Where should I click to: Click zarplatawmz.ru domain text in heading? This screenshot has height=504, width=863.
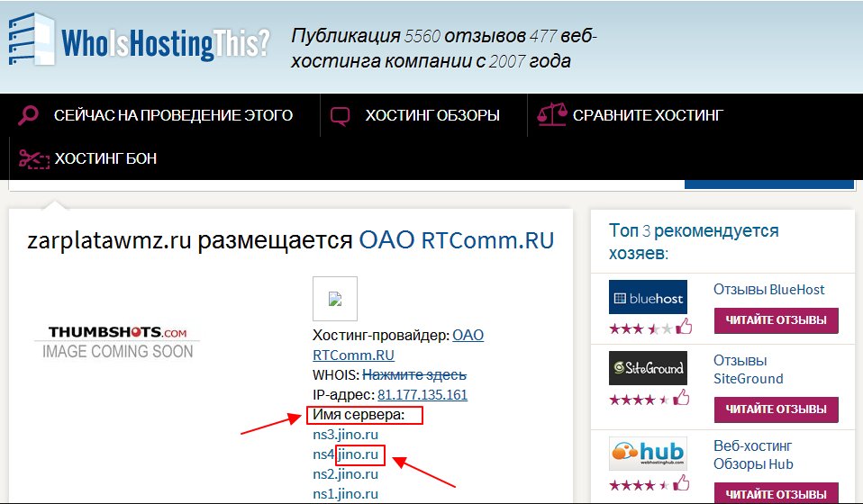coord(109,240)
